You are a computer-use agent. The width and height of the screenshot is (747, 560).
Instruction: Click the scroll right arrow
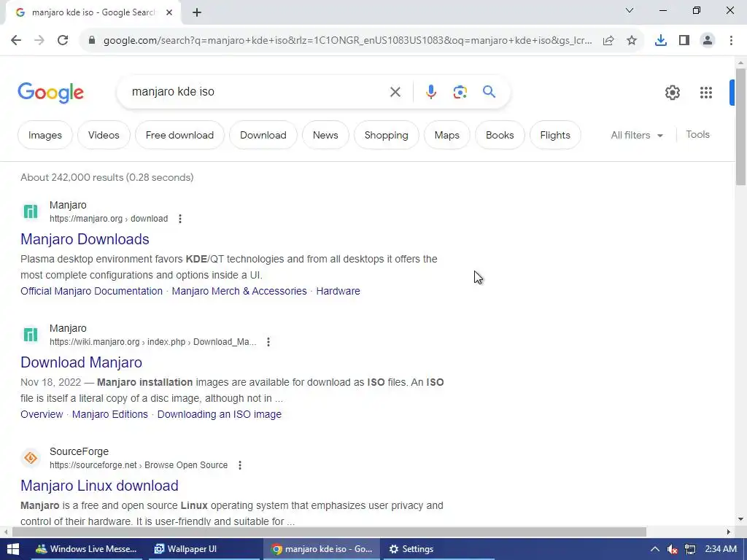point(729,532)
